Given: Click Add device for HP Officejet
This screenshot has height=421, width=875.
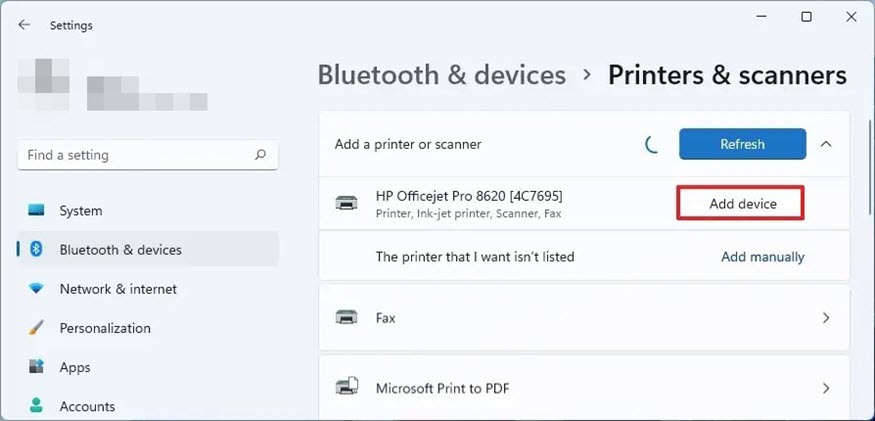Looking at the screenshot, I should pyautogui.click(x=742, y=203).
